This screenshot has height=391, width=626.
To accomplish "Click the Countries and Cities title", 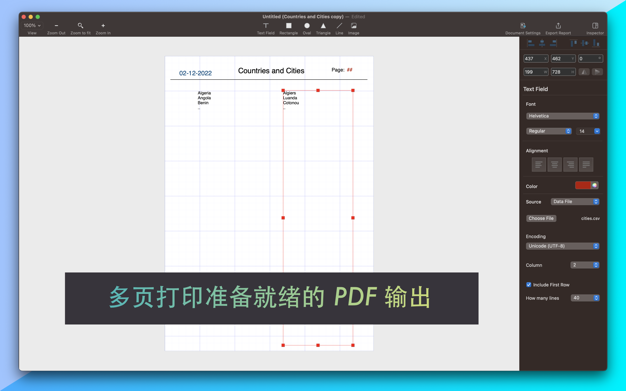I will pyautogui.click(x=271, y=71).
